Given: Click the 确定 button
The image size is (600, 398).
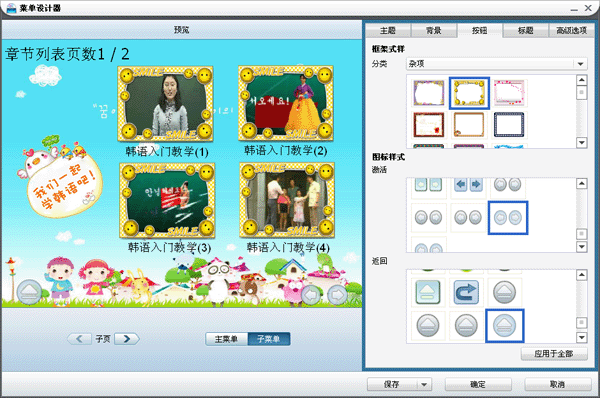Looking at the screenshot, I should [478, 384].
